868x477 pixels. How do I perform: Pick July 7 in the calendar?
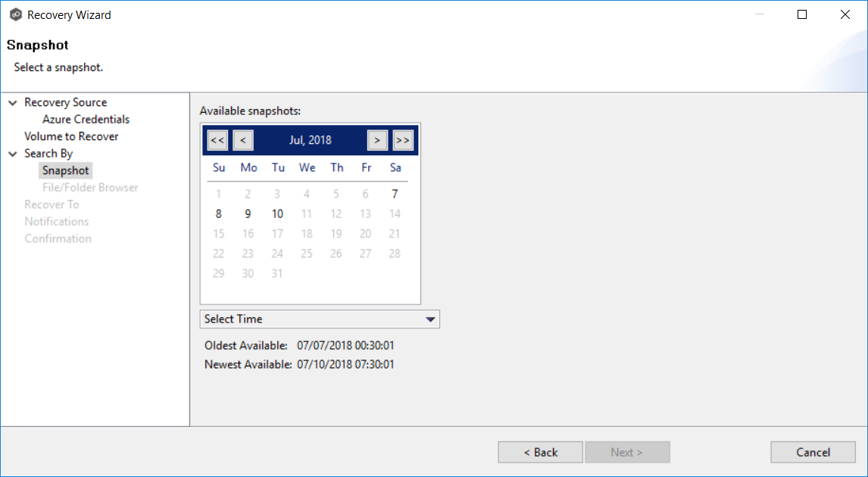[395, 194]
